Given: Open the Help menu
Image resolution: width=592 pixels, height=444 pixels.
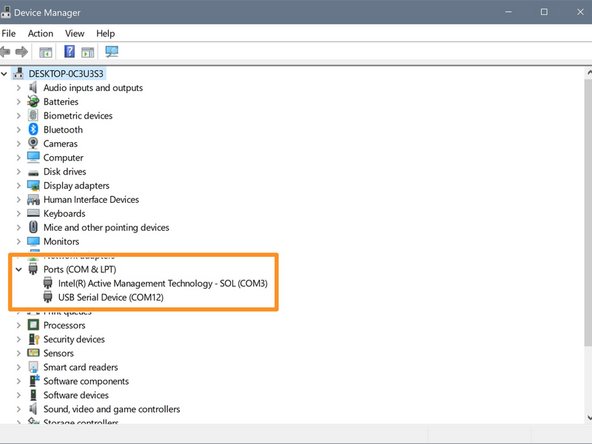Looking at the screenshot, I should tap(105, 34).
